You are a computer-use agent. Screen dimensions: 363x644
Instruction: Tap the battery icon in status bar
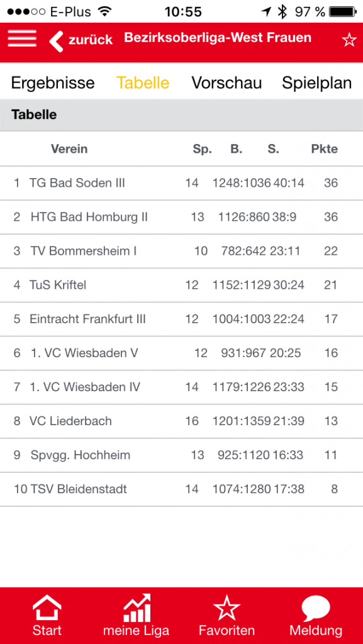pos(343,11)
